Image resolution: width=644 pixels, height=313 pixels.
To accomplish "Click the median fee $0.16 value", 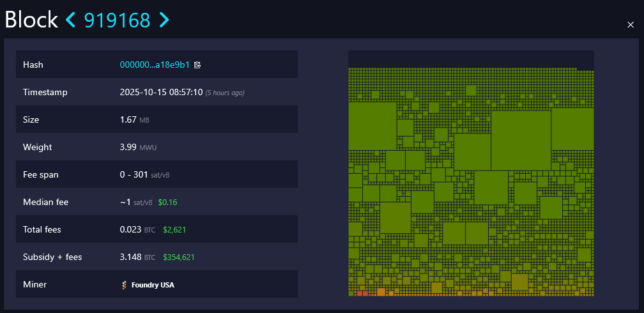I will pyautogui.click(x=167, y=202).
